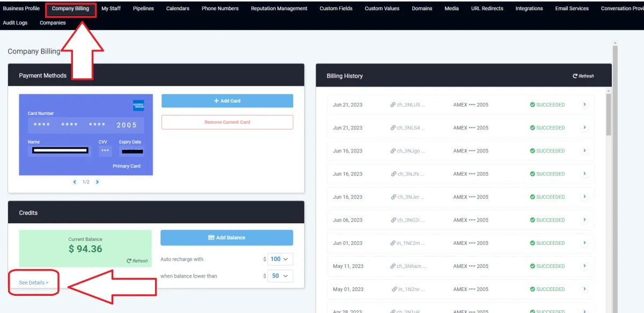Expand the ch_3NJfx transaction row arrow
Viewport: 644px width, 313px height.
(x=584, y=174)
